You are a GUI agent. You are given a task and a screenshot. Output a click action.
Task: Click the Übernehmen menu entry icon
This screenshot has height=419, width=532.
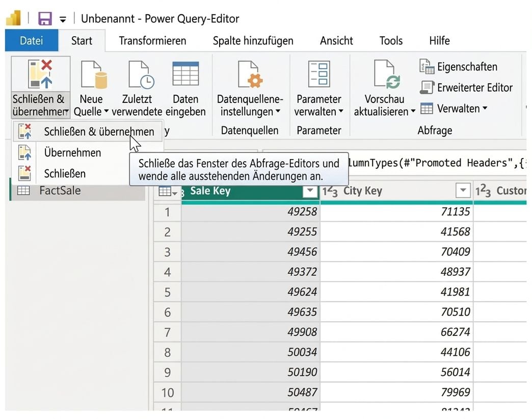pos(25,152)
